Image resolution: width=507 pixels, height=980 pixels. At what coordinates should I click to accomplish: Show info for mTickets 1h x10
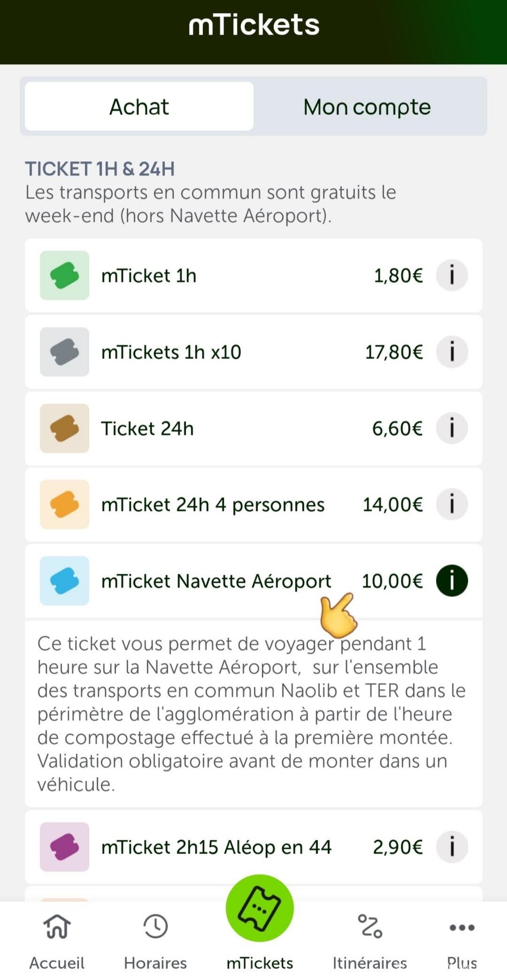(452, 352)
